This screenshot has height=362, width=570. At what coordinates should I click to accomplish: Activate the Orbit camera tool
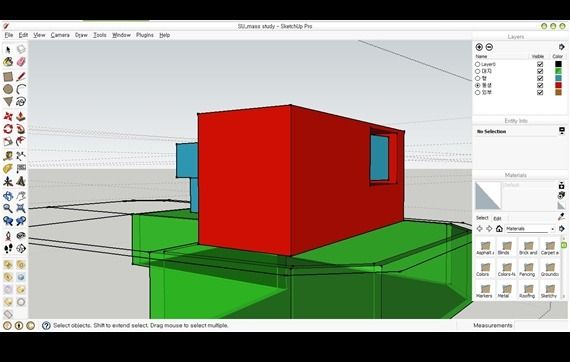pyautogui.click(x=8, y=196)
